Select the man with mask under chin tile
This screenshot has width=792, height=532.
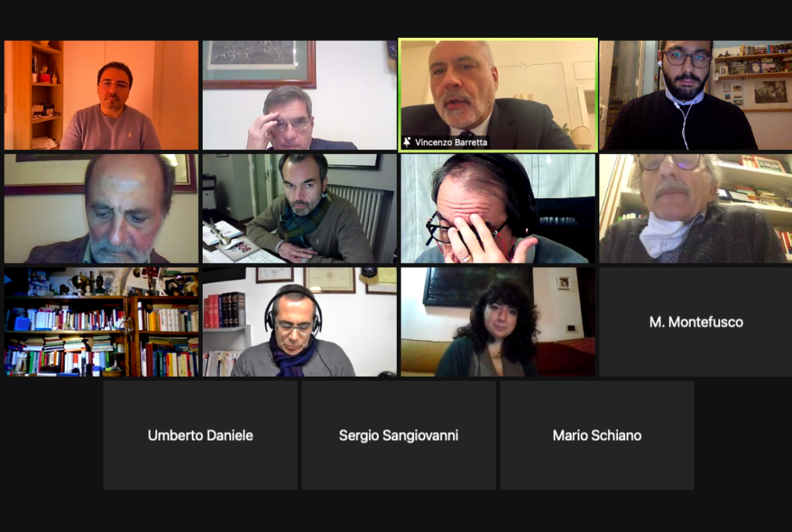point(695,209)
